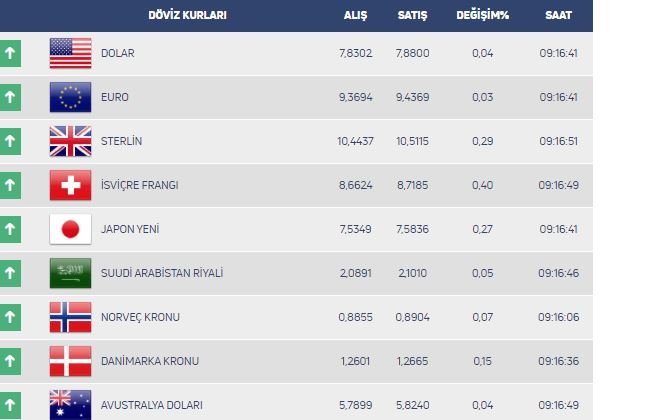Click the Denmark flag icon
This screenshot has width=670, height=420.
point(70,361)
